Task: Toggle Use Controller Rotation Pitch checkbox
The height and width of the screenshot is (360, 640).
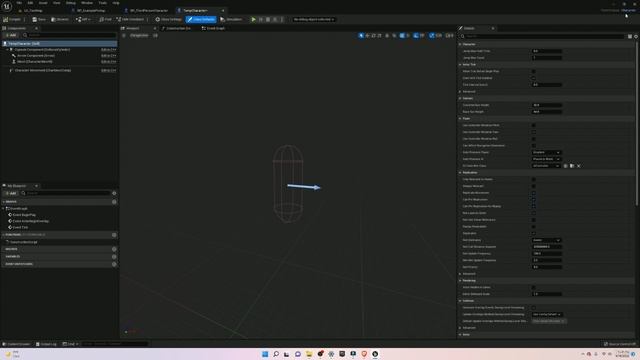Action: click(533, 125)
